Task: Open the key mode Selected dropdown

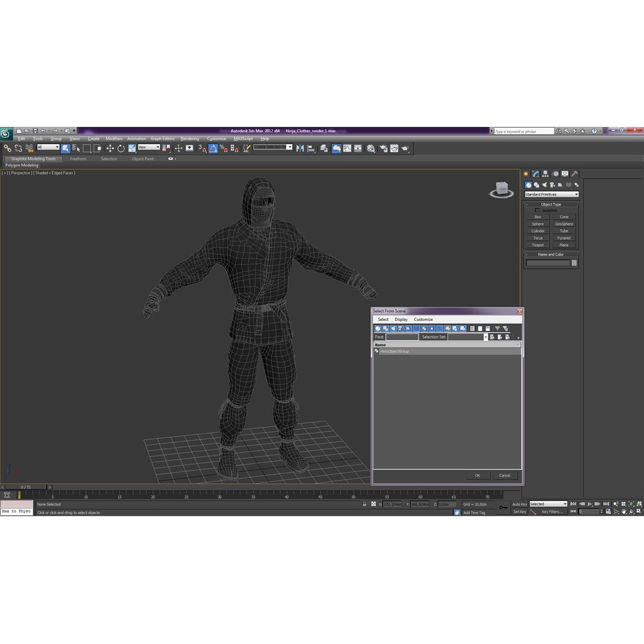Action: click(548, 504)
